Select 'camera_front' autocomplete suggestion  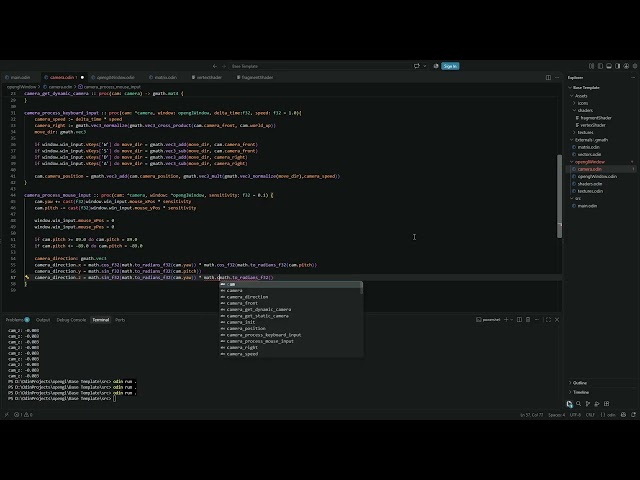[x=291, y=303]
